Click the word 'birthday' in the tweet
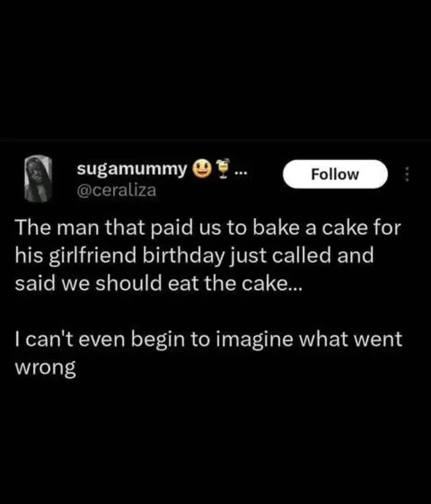This screenshot has width=431, height=504. (x=183, y=256)
